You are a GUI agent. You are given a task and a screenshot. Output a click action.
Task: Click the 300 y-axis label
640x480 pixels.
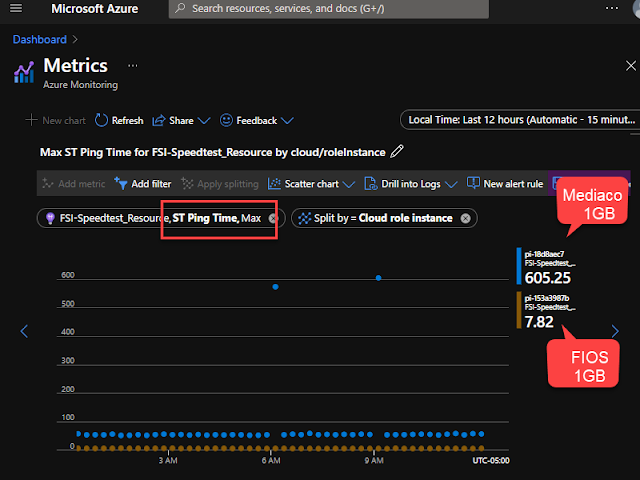click(x=68, y=360)
